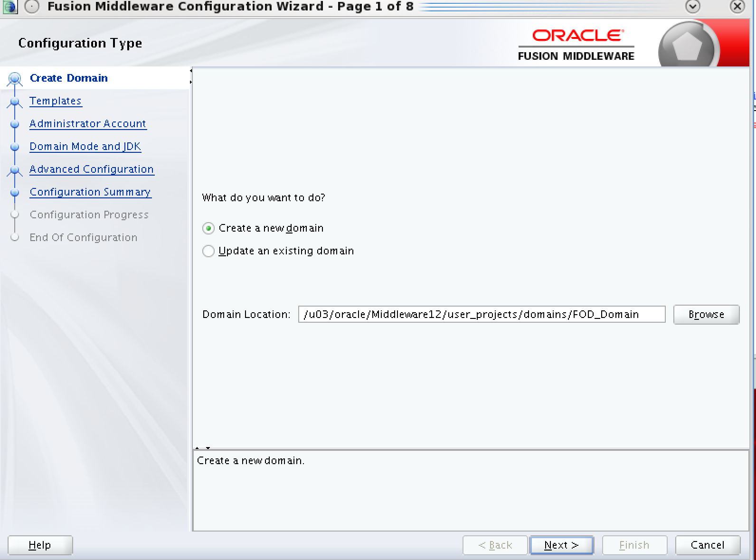Click the Administrator Account step bullet
The image size is (756, 560).
pyautogui.click(x=15, y=124)
